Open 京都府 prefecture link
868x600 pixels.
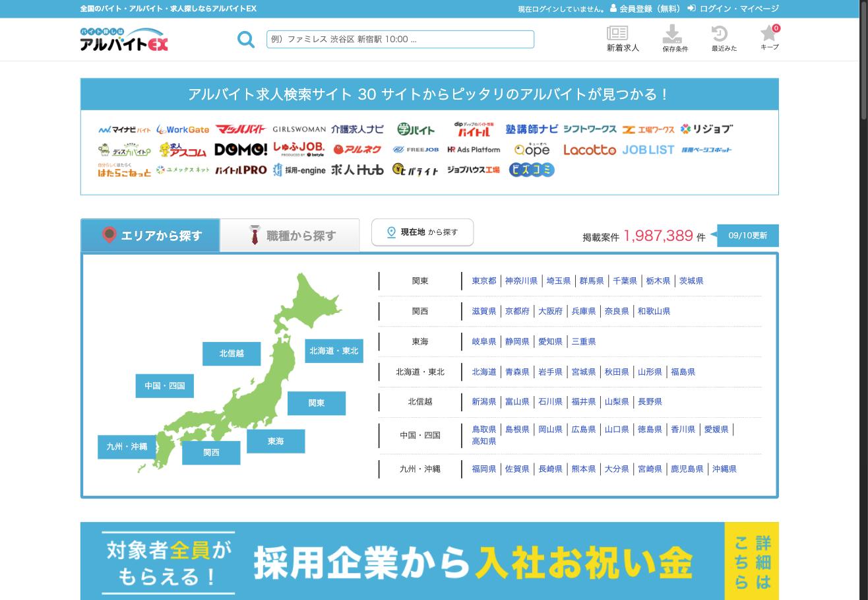pos(517,311)
